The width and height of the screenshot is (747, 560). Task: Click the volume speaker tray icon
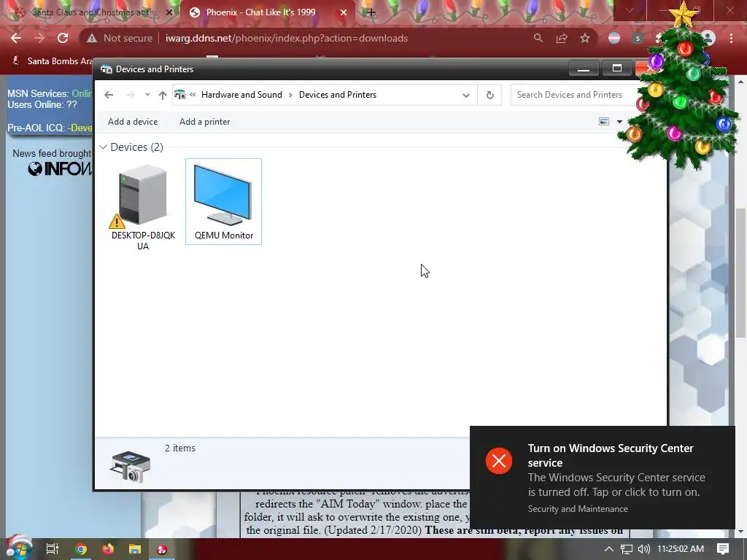643,549
